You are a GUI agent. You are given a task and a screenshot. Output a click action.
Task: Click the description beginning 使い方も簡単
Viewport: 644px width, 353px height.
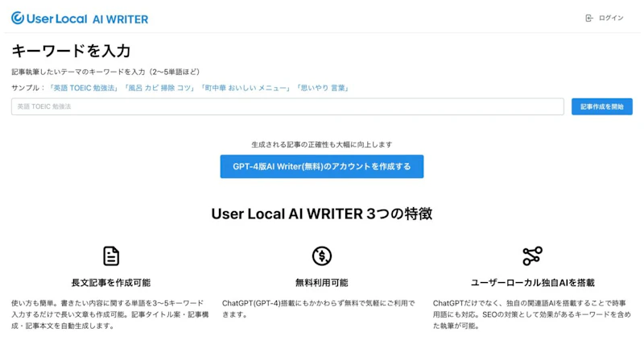point(110,314)
